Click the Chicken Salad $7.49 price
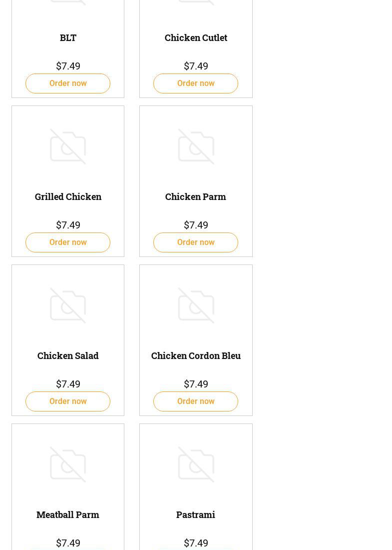 pyautogui.click(x=68, y=384)
